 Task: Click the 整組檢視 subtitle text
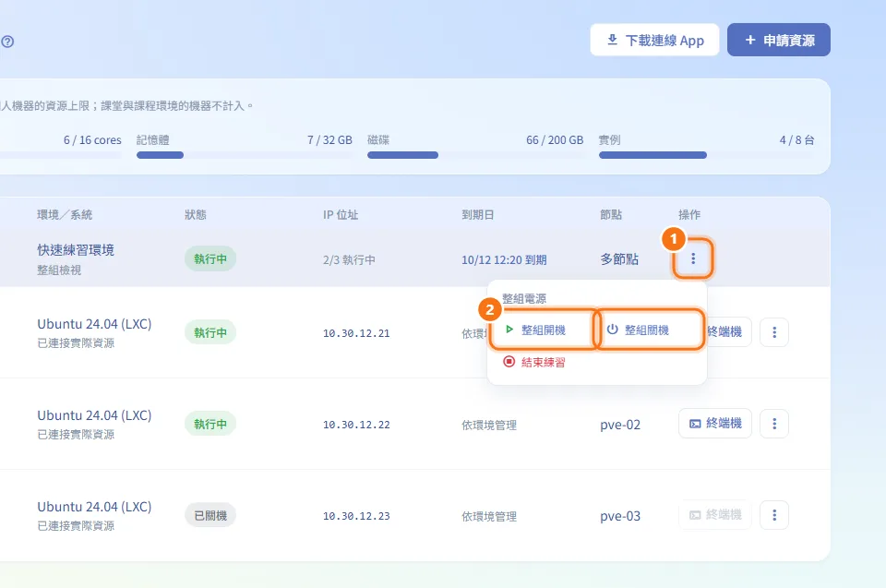[x=59, y=270]
